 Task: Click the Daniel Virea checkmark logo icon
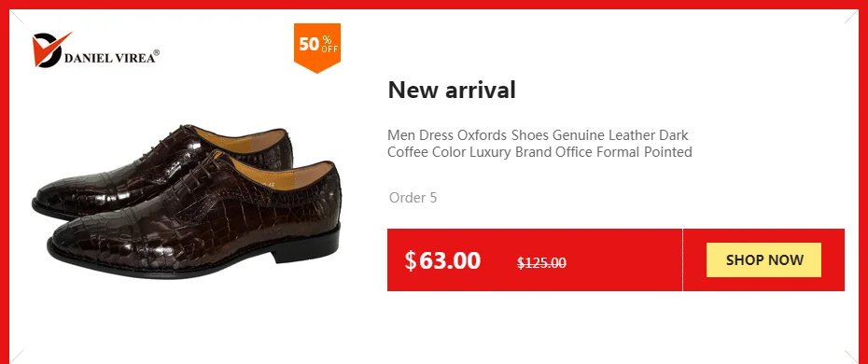click(50, 49)
